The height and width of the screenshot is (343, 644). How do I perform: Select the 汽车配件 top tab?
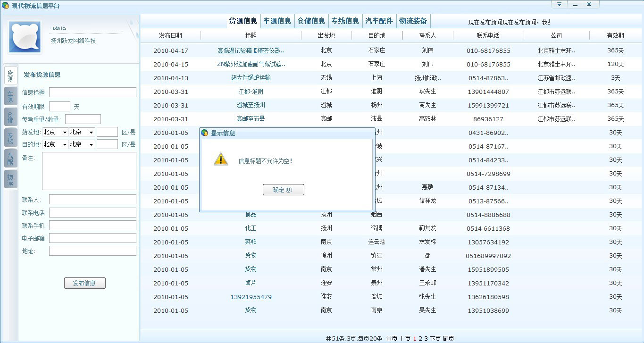(x=379, y=21)
